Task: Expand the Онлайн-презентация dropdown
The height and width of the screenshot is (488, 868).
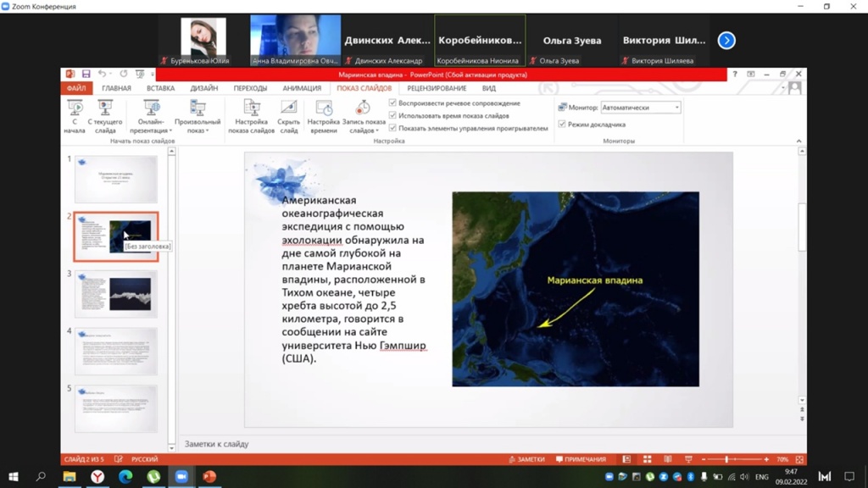Action: tap(152, 126)
